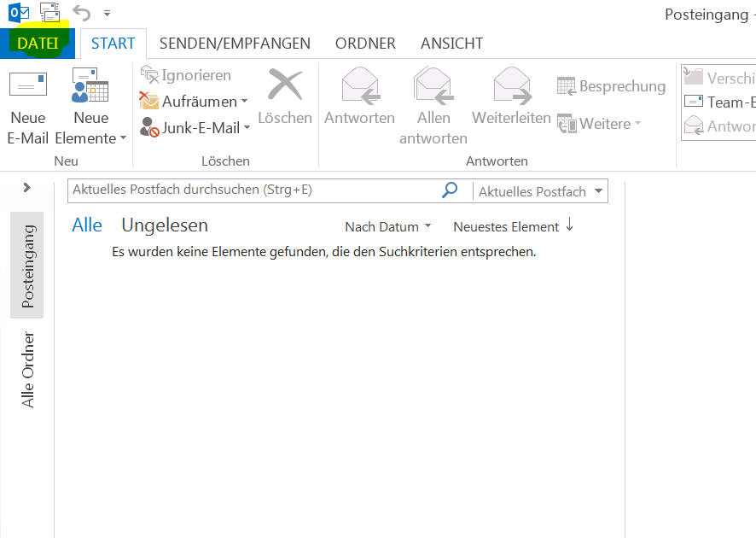The image size is (756, 538).
Task: Click the Weiterleiten forward icon
Action: pos(511,86)
